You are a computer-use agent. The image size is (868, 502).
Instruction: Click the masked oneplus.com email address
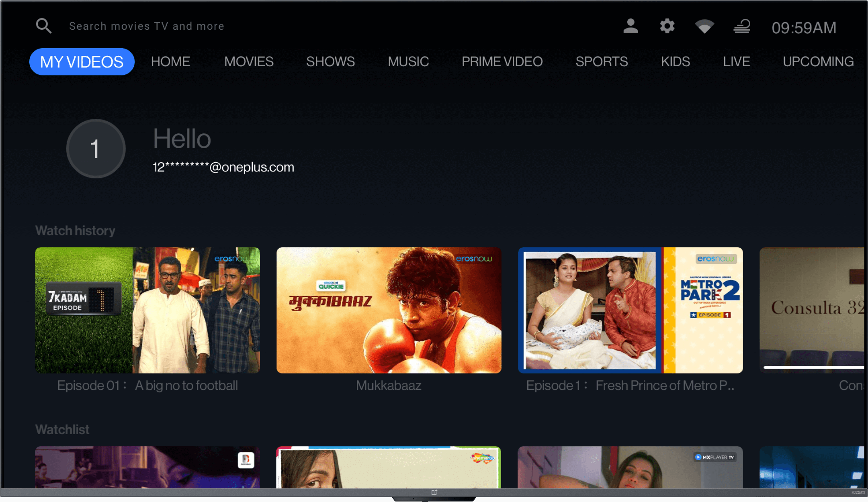click(x=223, y=167)
